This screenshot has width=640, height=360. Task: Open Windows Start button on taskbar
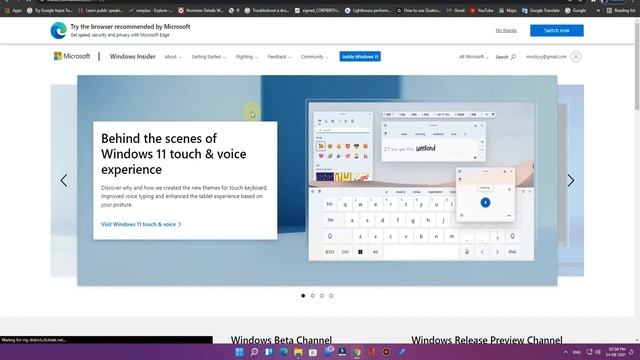(240, 352)
